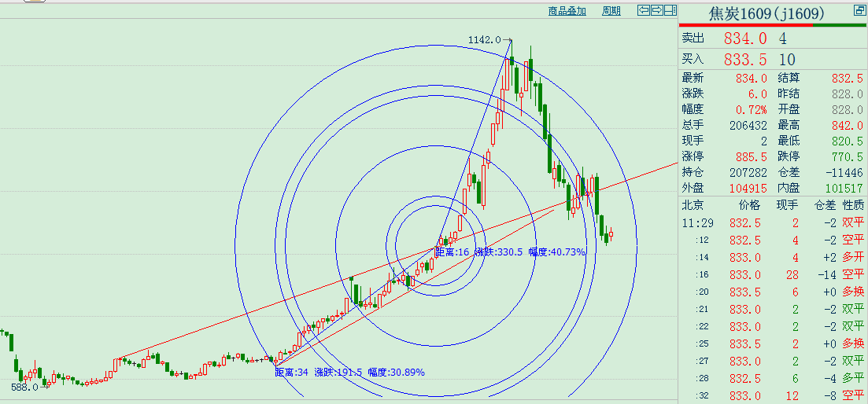Click the red-green buy/sell ratio bar

772,25
